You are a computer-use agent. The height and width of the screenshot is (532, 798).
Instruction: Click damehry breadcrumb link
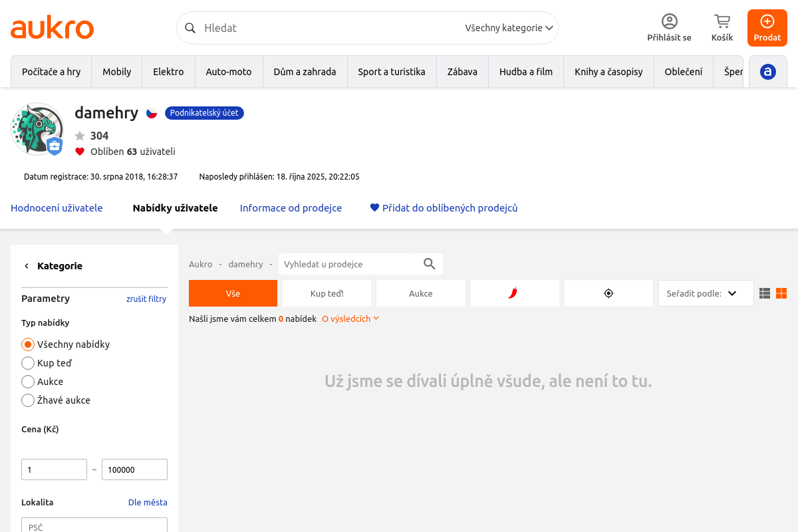245,264
